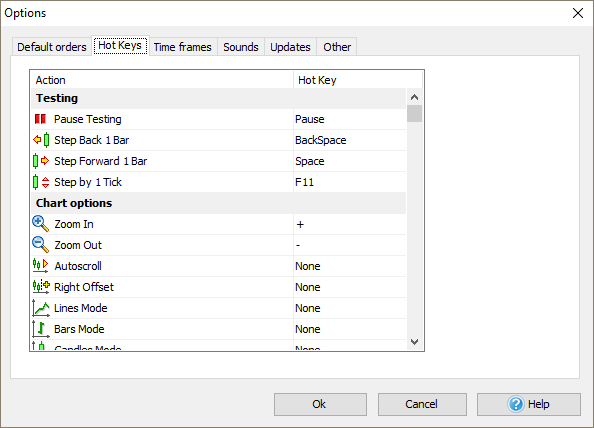Click the scrollbar down arrow in hotkey list

414,342
